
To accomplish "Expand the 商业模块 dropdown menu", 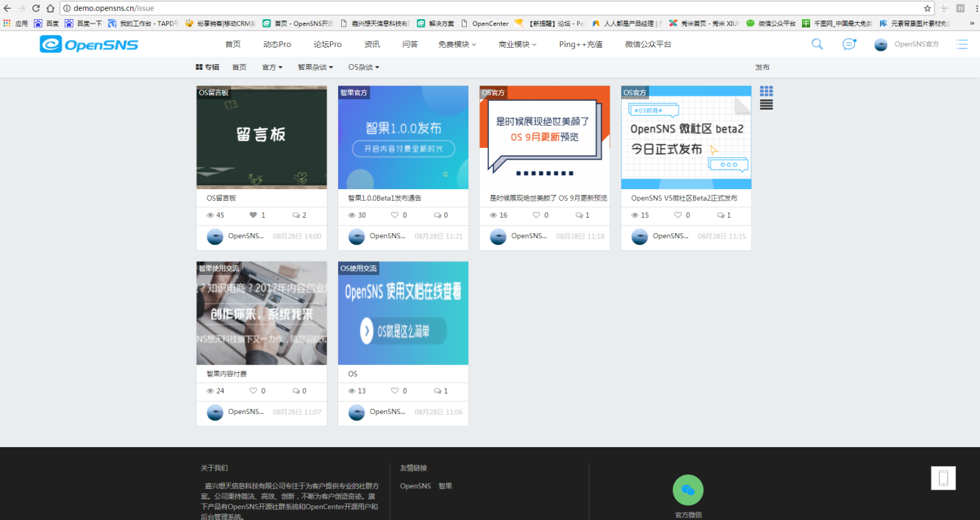I will 518,44.
